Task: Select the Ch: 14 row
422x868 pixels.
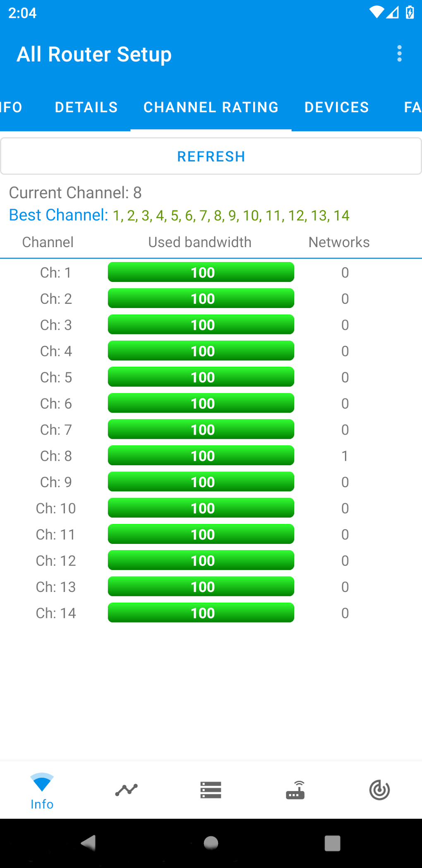Action: coord(56,613)
